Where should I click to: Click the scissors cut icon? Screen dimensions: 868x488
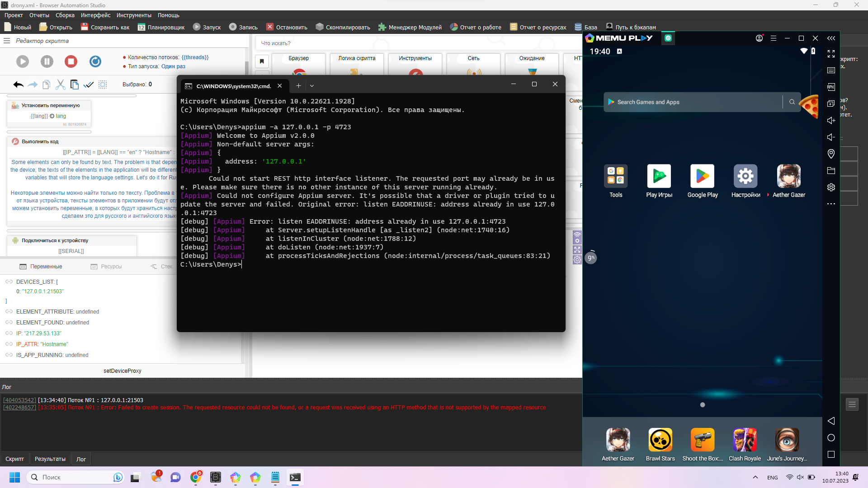click(x=60, y=84)
